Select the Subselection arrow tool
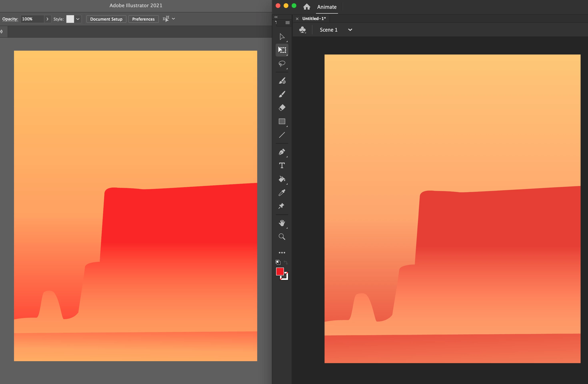This screenshot has width=588, height=384. 282,37
